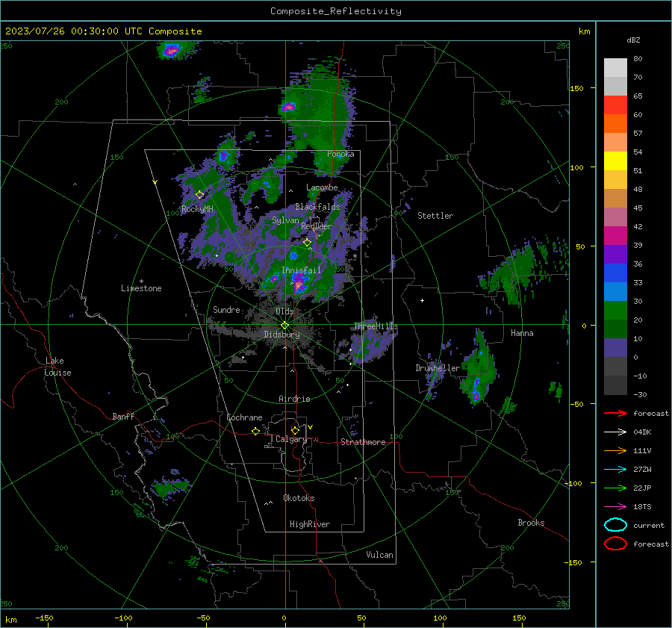Click the white 04DK arrow symbol

point(615,432)
